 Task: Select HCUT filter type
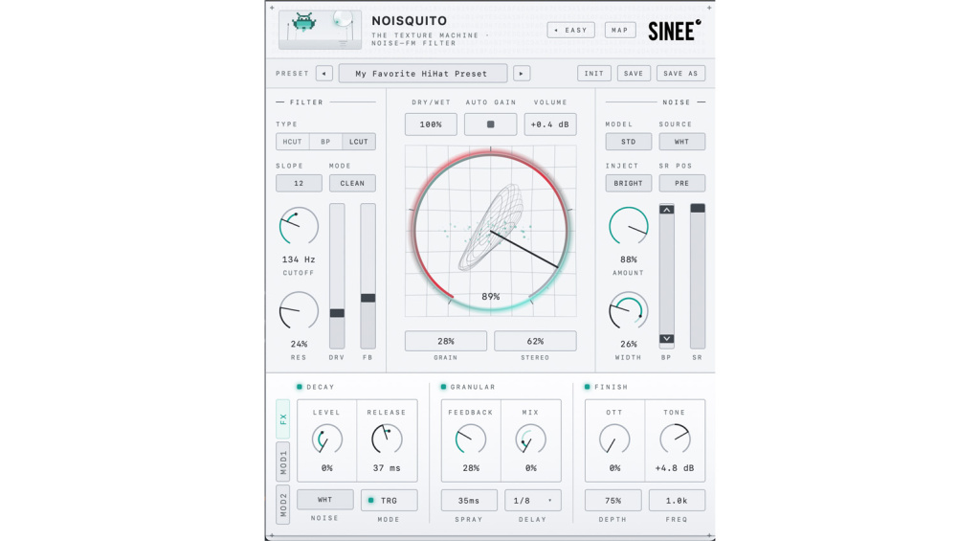pyautogui.click(x=292, y=142)
